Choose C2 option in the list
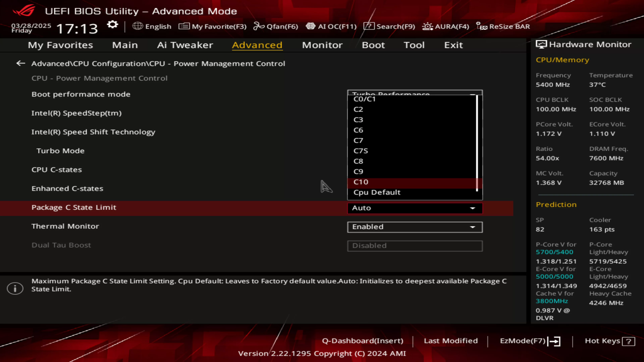Image resolution: width=644 pixels, height=362 pixels. (x=412, y=109)
